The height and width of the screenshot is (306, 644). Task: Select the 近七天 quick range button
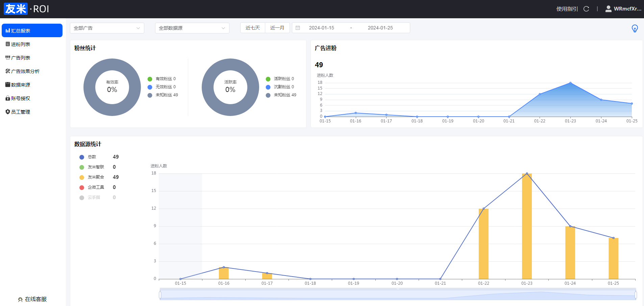click(253, 28)
